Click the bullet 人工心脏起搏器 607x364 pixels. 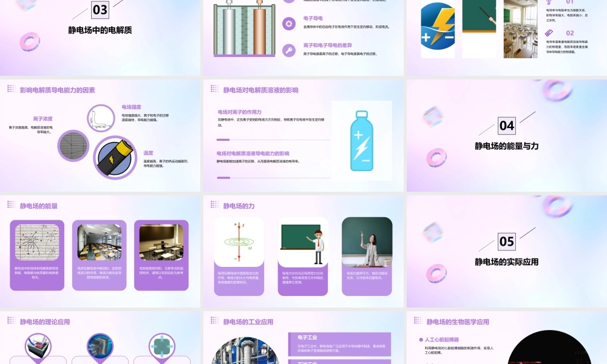coord(441,340)
